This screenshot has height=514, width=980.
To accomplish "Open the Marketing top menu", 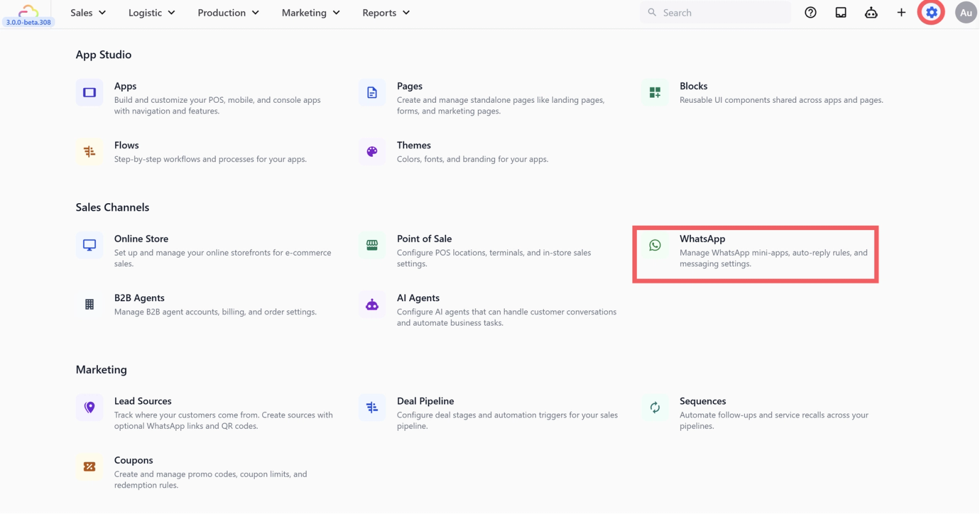I will [311, 12].
